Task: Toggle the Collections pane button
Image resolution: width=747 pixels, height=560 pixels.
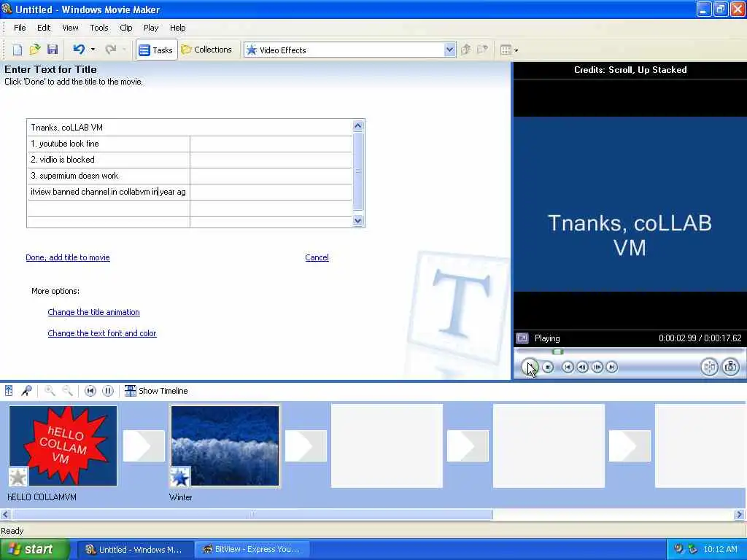Action: (x=206, y=50)
